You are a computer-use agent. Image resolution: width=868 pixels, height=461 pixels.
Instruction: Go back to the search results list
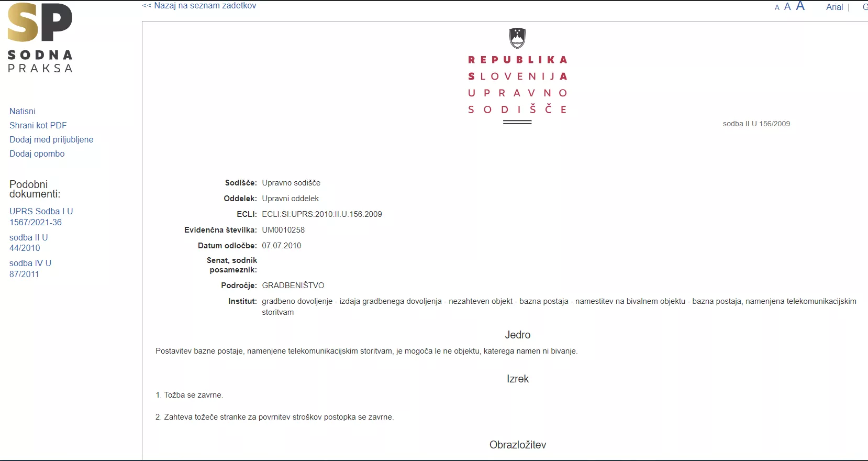point(199,6)
